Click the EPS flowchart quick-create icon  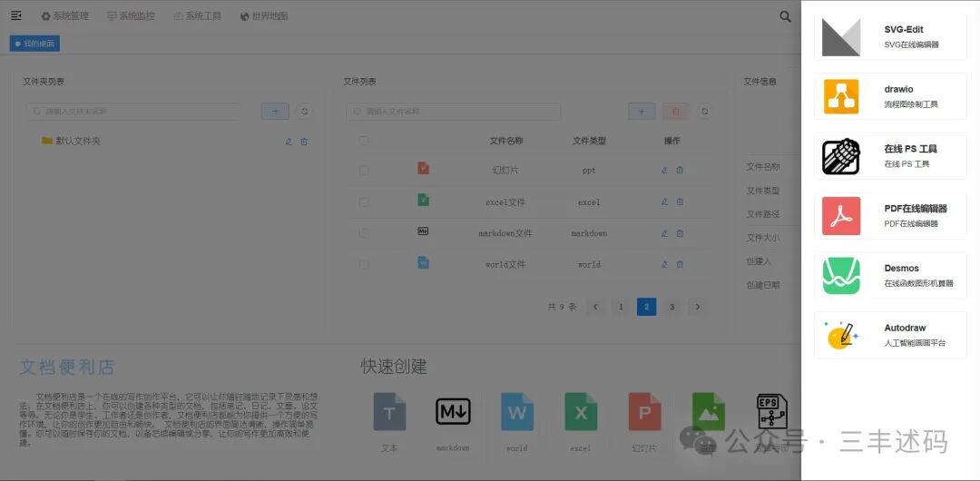[771, 411]
